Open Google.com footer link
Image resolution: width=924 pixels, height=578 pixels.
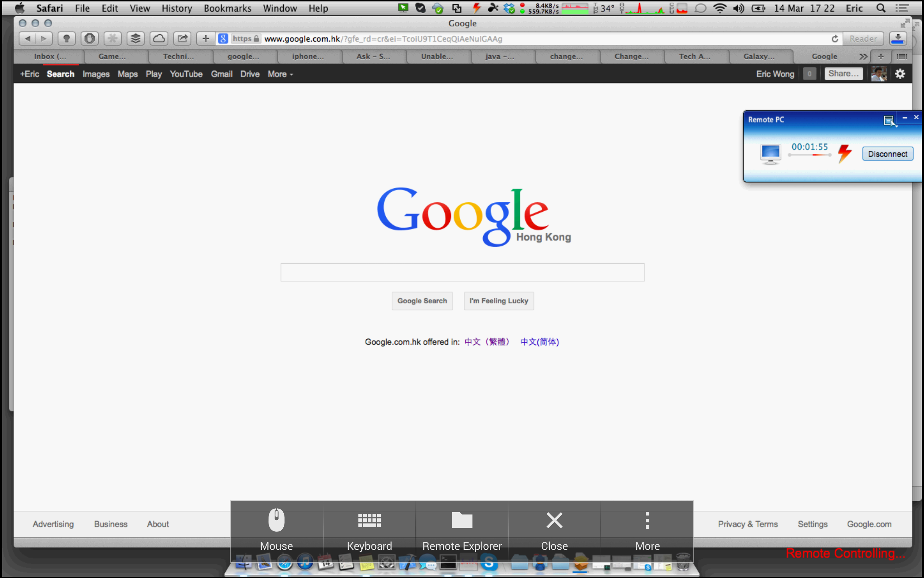click(x=869, y=524)
